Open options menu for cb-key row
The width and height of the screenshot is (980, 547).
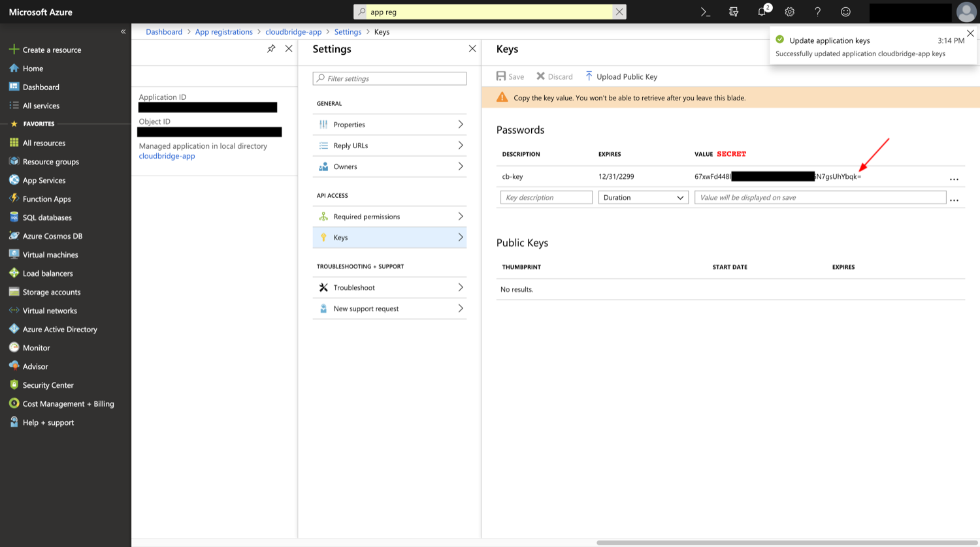click(954, 179)
